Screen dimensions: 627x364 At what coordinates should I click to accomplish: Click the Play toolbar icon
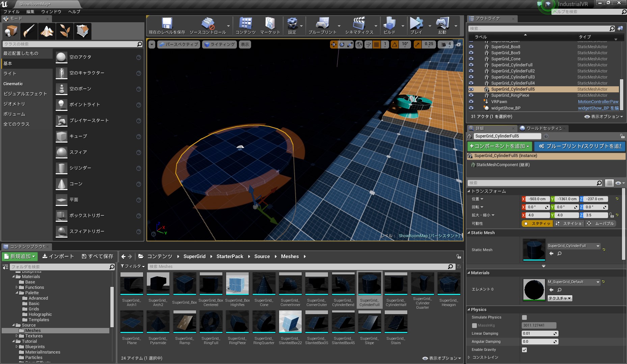[x=416, y=24]
